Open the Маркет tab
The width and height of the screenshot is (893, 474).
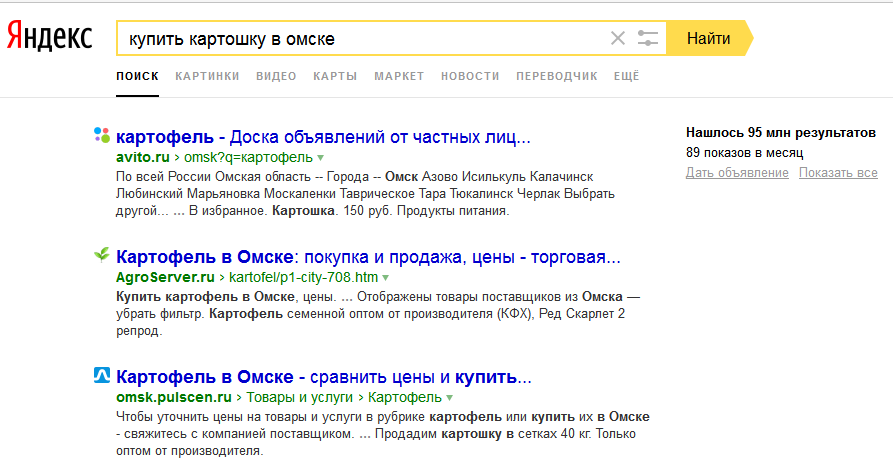click(399, 76)
